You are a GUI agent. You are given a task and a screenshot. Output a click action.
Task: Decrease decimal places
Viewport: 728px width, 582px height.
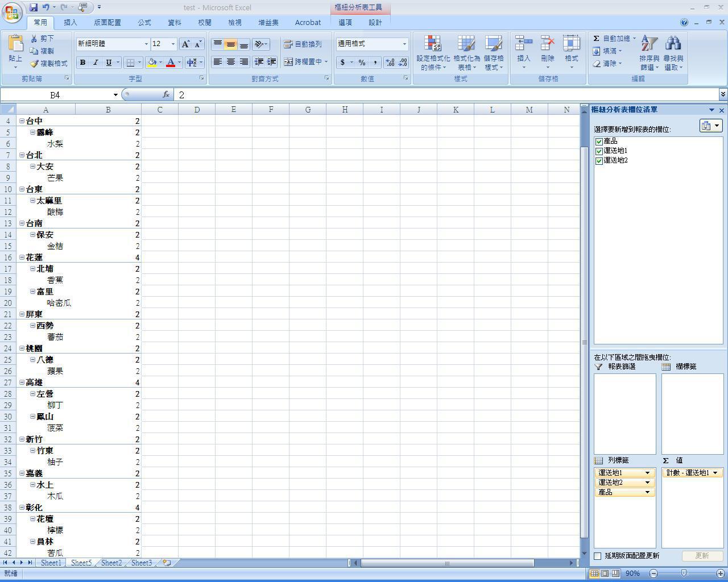pos(403,63)
